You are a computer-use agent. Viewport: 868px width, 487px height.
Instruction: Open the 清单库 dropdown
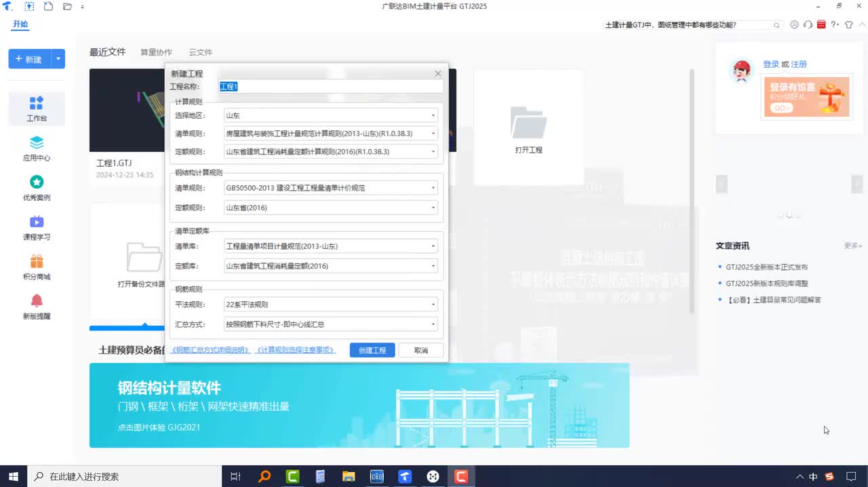point(331,246)
